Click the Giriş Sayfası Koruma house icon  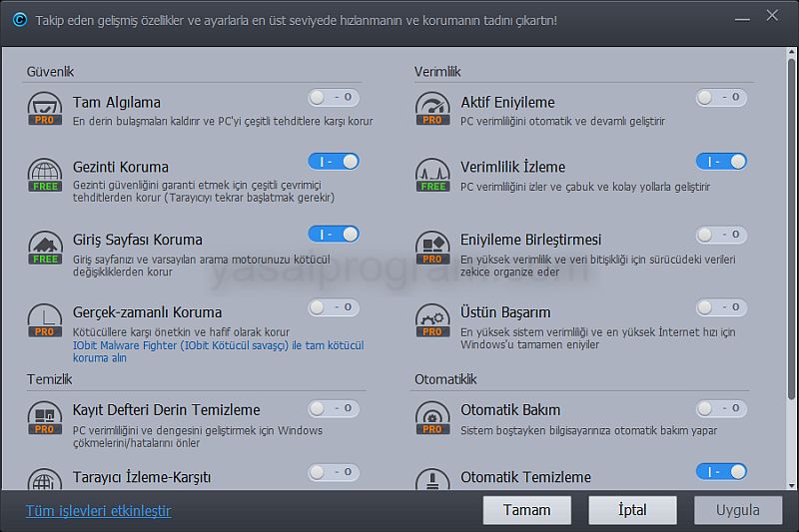click(45, 247)
